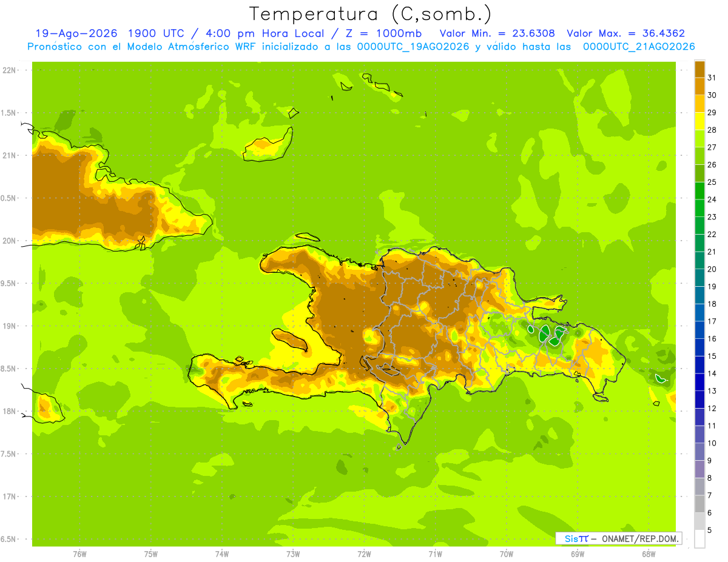Click the scale swatch between 9 and 10
The image size is (728, 562).
(x=699, y=452)
